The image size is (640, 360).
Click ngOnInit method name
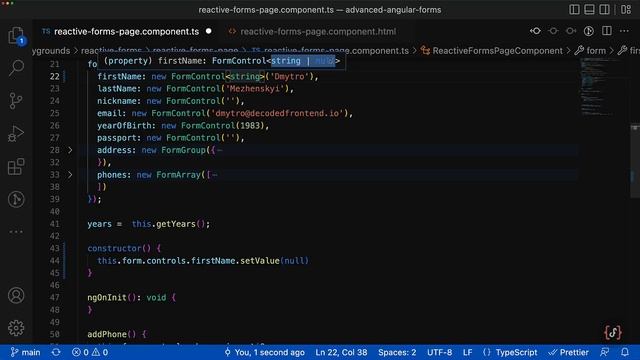pos(107,297)
